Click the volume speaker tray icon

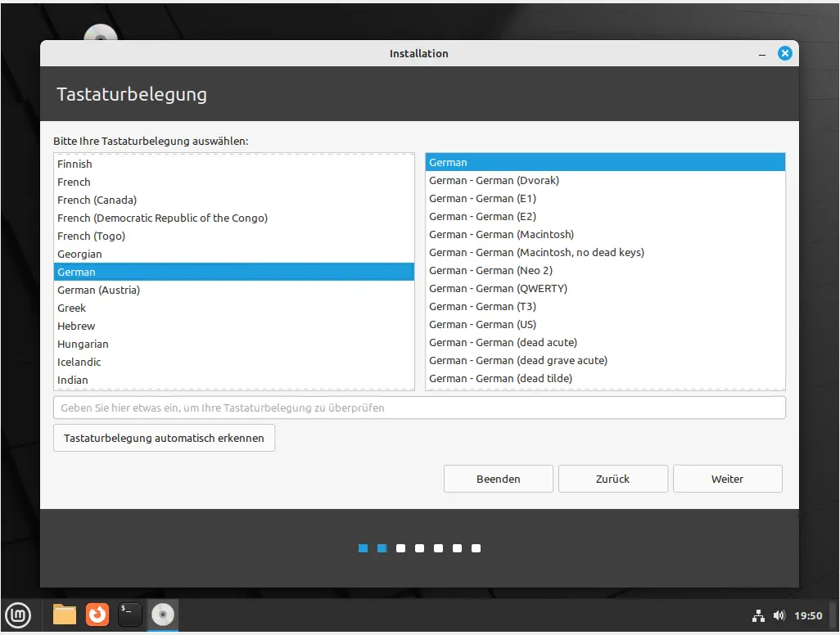coord(779,615)
